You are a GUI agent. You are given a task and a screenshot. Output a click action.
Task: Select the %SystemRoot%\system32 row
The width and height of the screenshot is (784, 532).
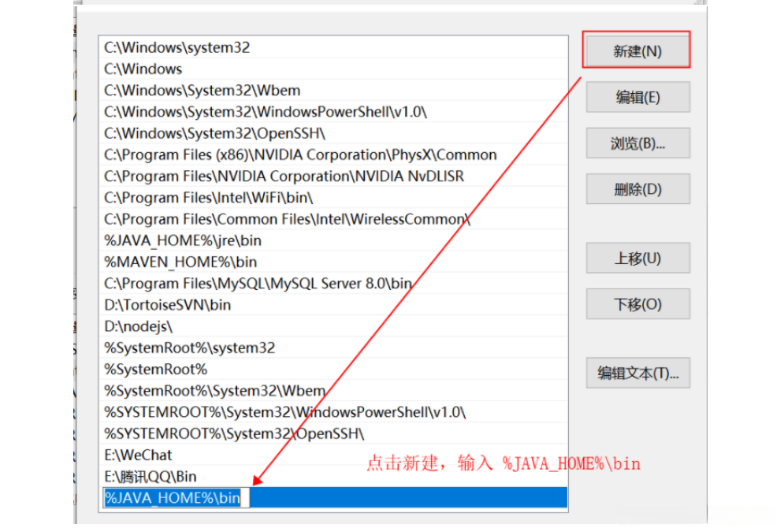pos(333,348)
